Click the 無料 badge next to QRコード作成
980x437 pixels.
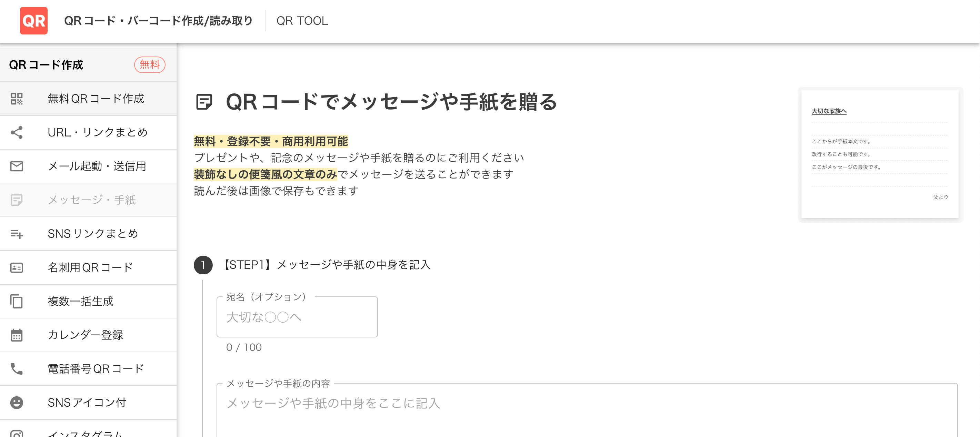tap(150, 65)
